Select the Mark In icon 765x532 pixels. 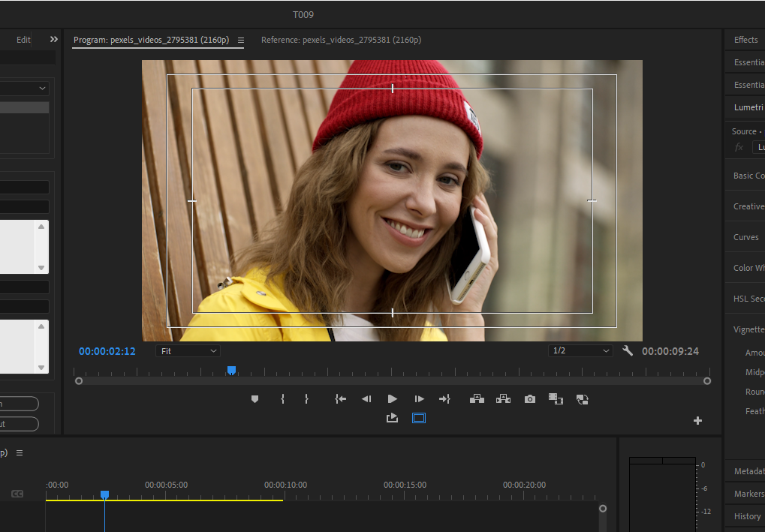[x=282, y=398]
